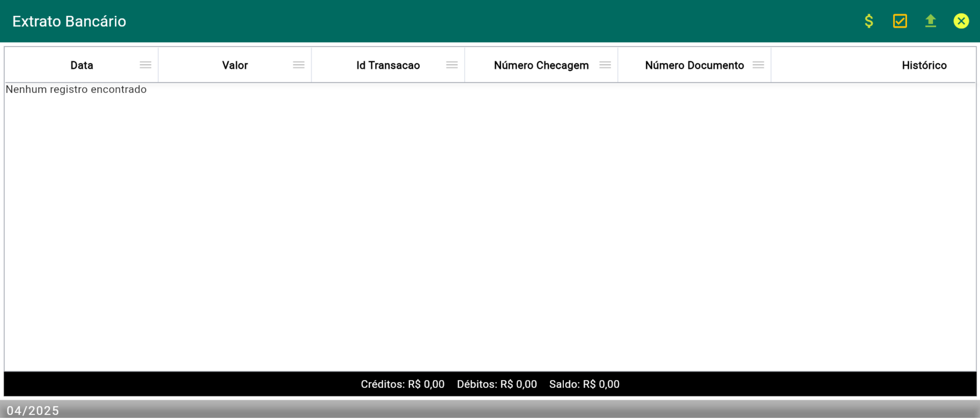Open the Número Documento column menu icon

758,65
